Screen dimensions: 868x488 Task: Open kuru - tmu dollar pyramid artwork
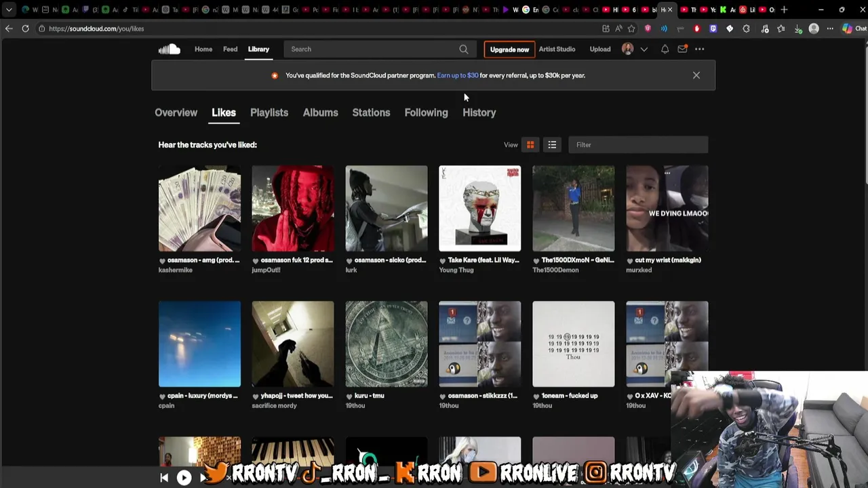tap(387, 344)
